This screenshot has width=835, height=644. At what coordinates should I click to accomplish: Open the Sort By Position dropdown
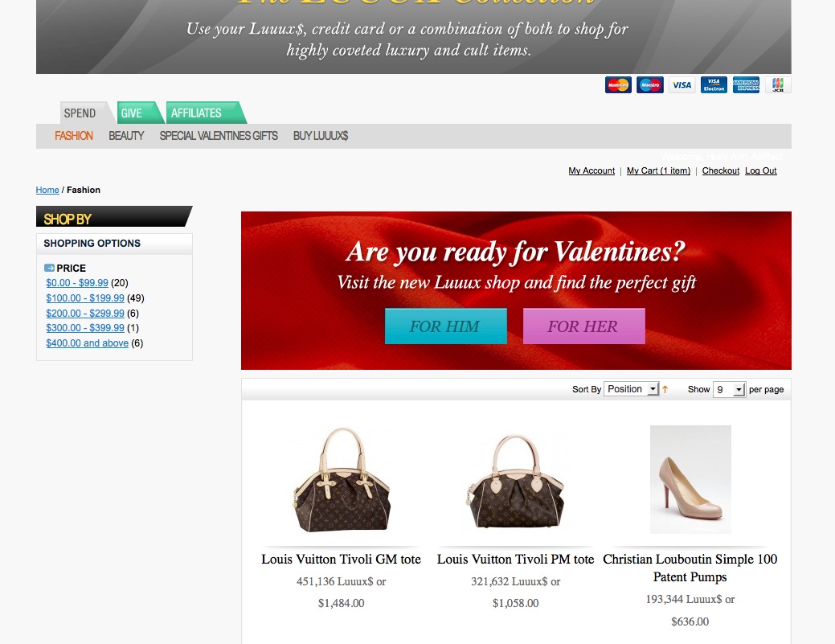pos(632,389)
